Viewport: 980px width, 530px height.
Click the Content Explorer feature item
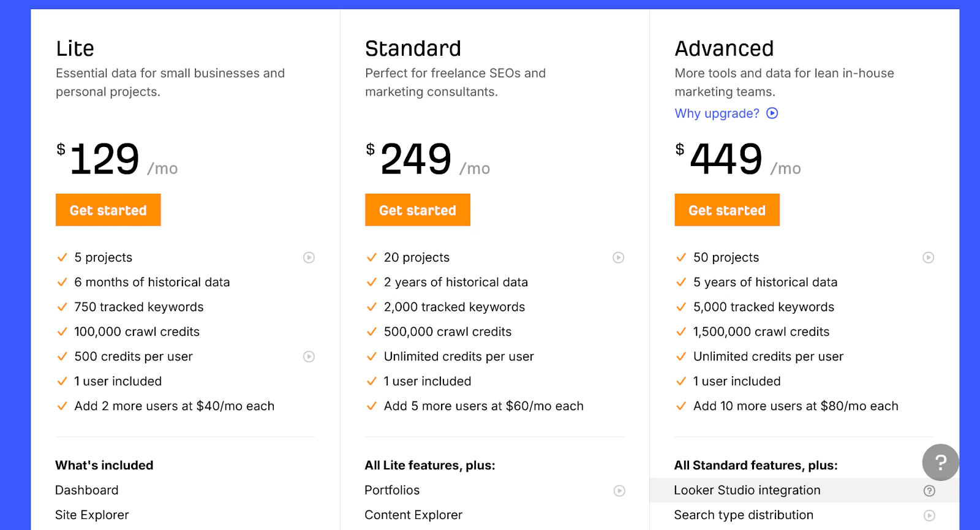pyautogui.click(x=413, y=515)
